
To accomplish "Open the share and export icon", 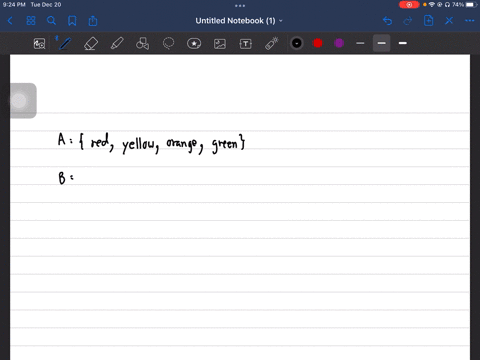I will point(93,21).
